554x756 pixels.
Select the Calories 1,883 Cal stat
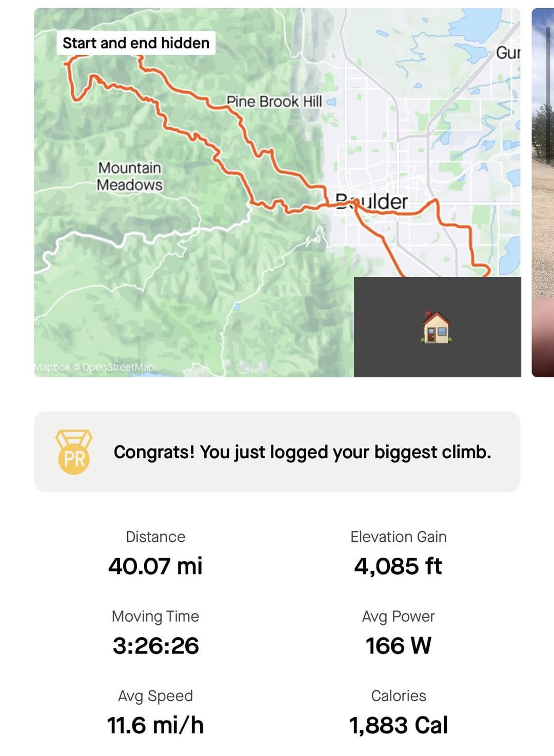click(399, 712)
